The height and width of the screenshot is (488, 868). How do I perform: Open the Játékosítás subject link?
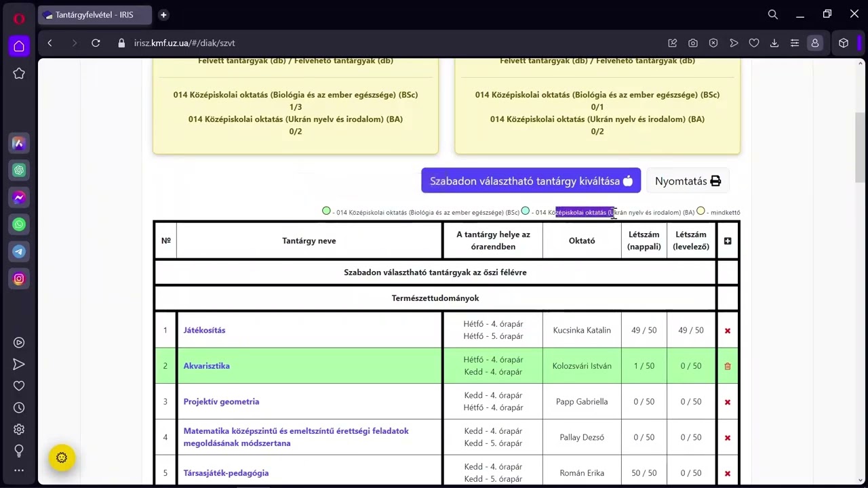(204, 330)
